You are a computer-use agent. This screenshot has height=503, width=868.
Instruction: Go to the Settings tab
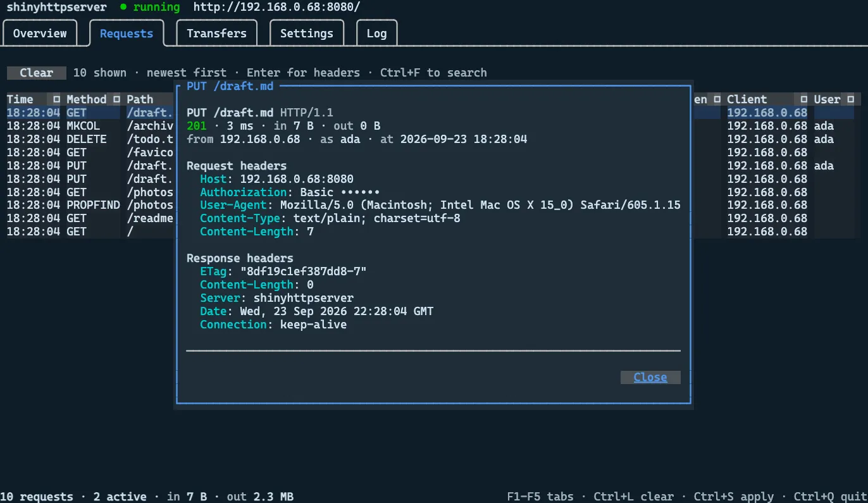[x=307, y=34]
